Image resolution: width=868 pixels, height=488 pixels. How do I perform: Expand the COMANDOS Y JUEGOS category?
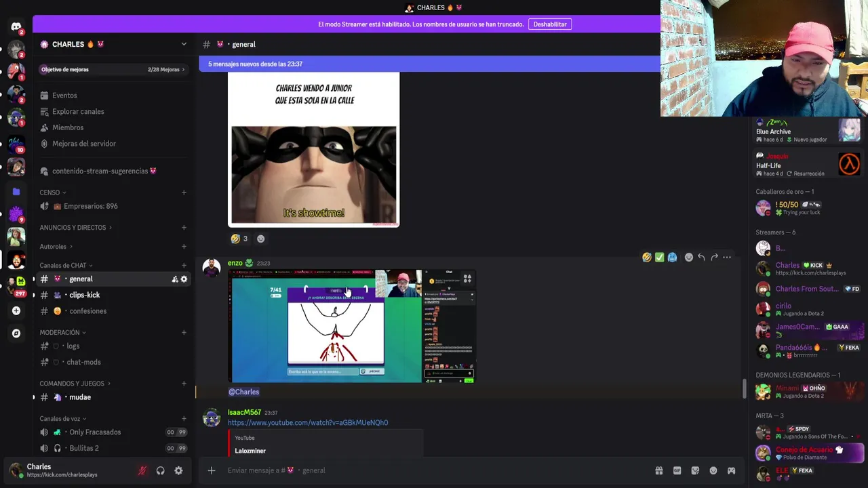point(75,384)
